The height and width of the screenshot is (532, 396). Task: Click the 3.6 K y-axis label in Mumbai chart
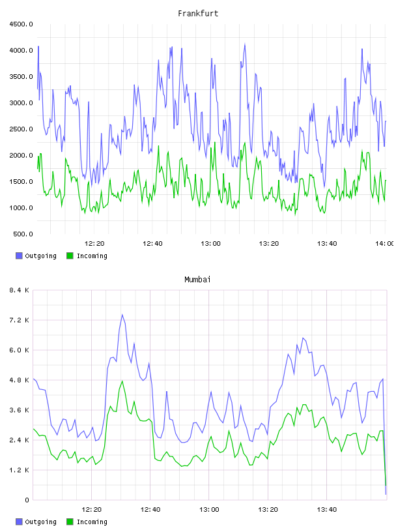pyautogui.click(x=20, y=410)
